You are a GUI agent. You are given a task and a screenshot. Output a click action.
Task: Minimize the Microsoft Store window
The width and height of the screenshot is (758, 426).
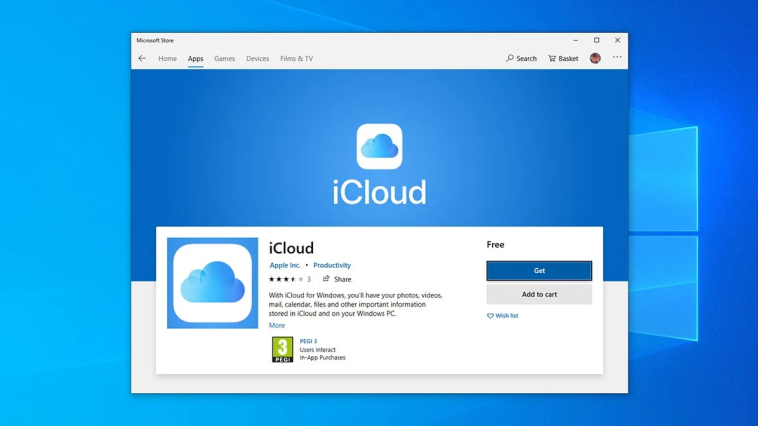(x=575, y=40)
